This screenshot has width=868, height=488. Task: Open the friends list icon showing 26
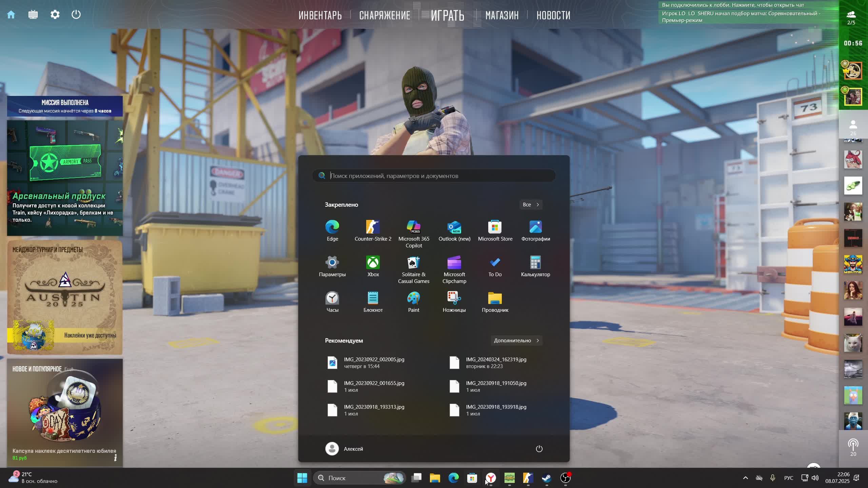point(853,127)
